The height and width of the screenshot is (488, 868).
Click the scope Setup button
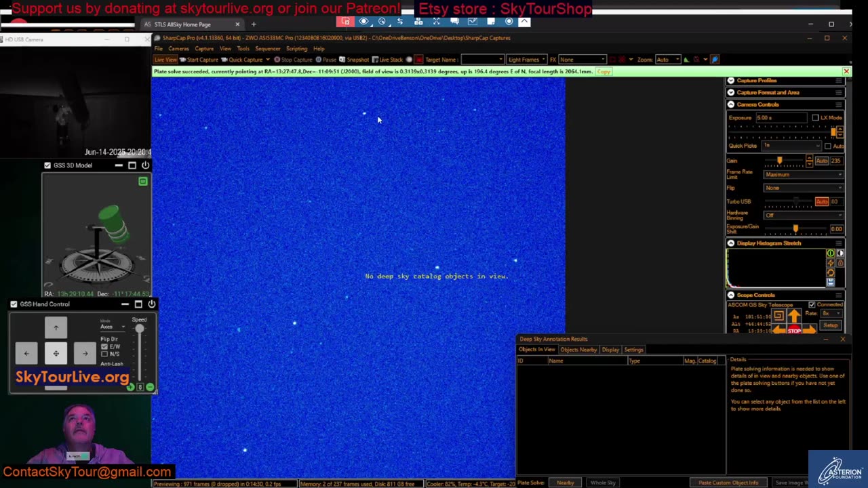[830, 325]
